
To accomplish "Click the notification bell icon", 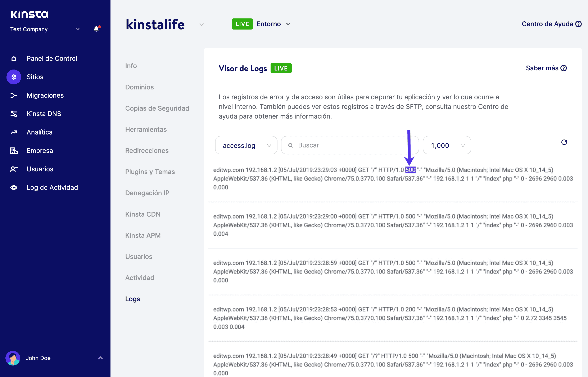I will (x=96, y=29).
